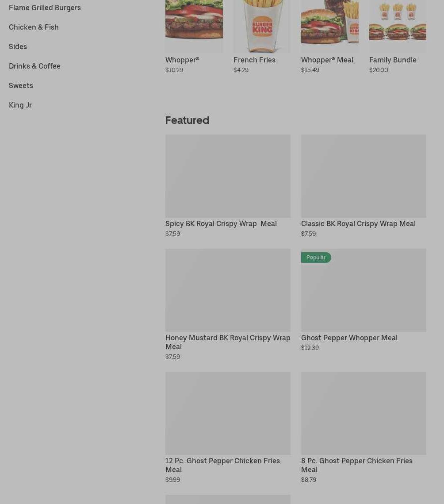
Task: Click the Whopper burger thumbnail
Action: pyautogui.click(x=194, y=26)
